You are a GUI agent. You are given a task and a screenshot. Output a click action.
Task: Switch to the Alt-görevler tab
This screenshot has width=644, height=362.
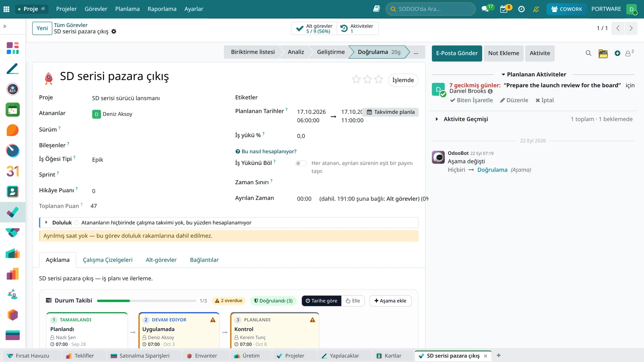click(161, 260)
